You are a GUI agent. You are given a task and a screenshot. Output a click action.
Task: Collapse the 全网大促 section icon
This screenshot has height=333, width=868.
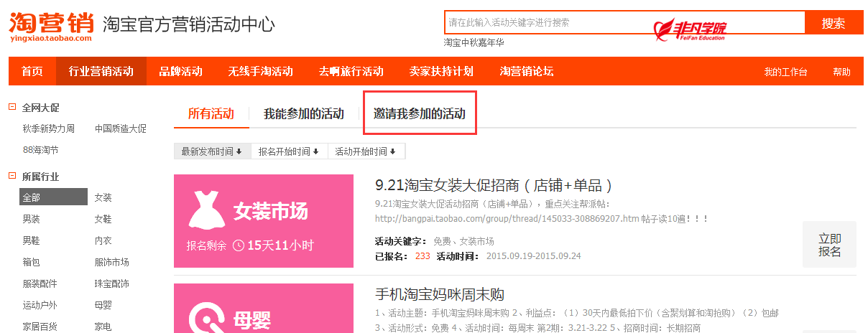point(12,108)
